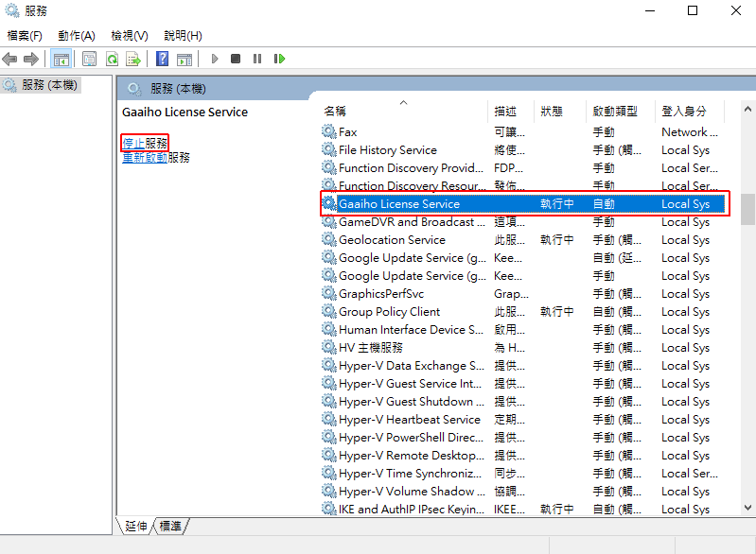Click the Restart service toolbar icon
This screenshot has height=554, width=756.
(280, 59)
